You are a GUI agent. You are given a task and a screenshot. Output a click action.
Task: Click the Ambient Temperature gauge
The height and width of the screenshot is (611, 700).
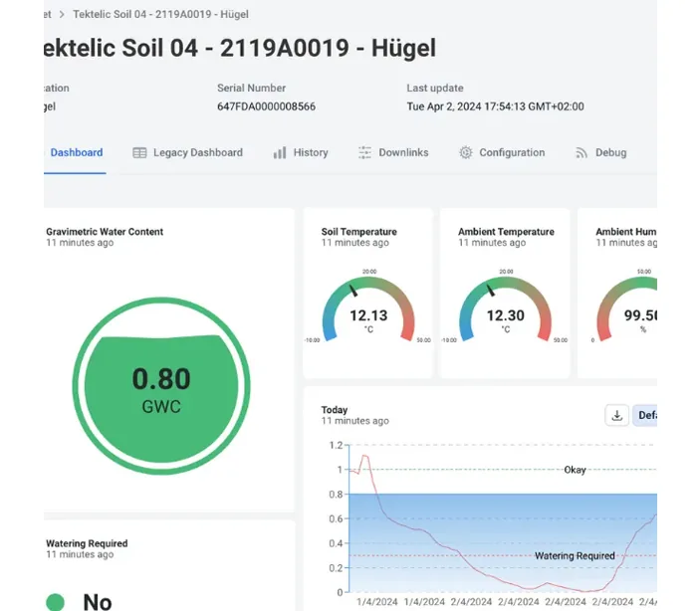(506, 308)
